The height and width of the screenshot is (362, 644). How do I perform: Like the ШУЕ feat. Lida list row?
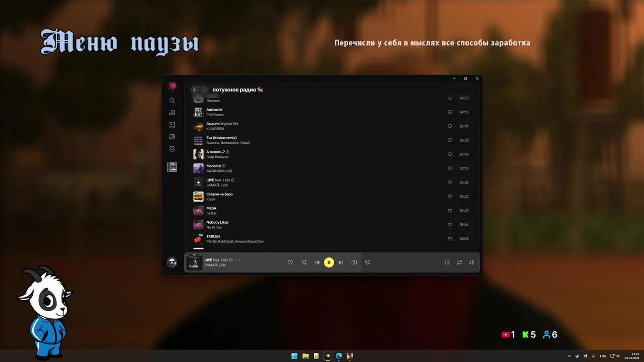[x=450, y=183]
